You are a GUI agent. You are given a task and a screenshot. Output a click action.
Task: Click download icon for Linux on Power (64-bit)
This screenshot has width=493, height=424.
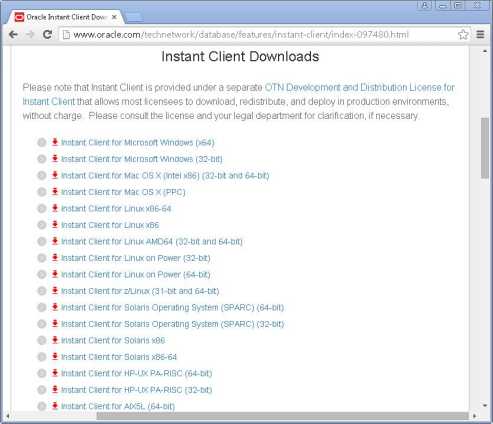55,274
